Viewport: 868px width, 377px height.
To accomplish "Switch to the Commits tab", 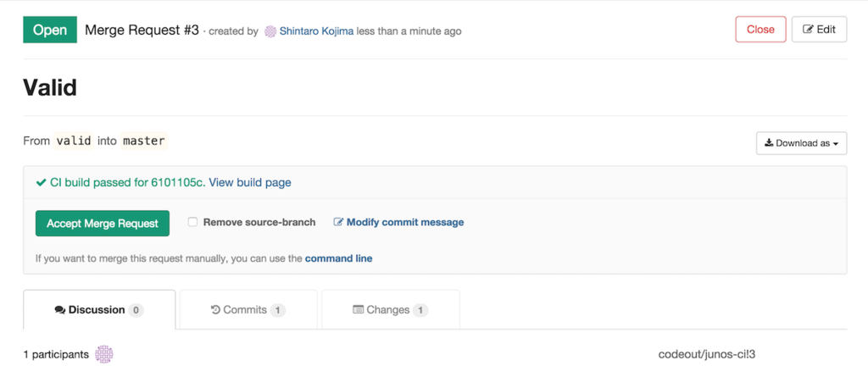I will 248,310.
